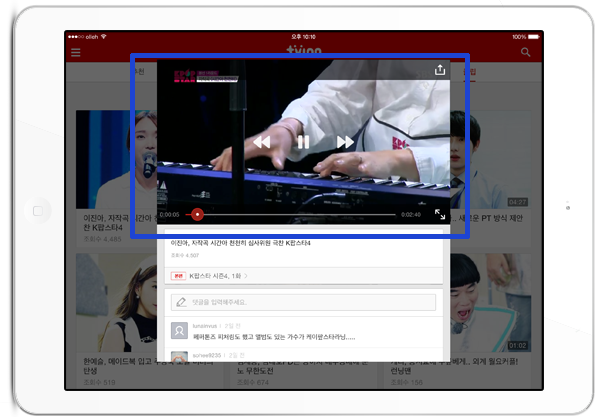This screenshot has height=417, width=595.
Task: Open sohee9235 user avatar
Action: pyautogui.click(x=179, y=356)
